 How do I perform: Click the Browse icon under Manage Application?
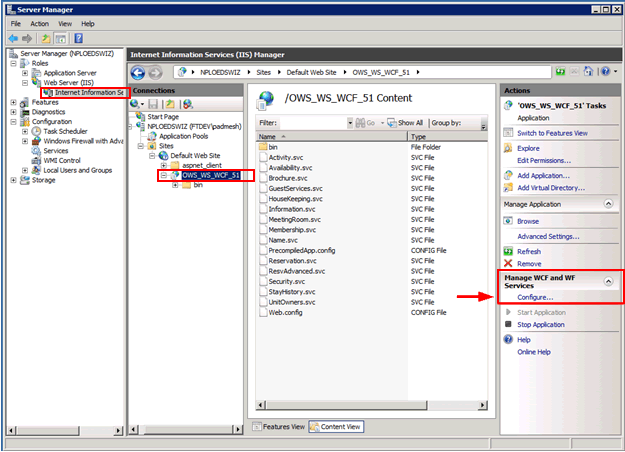pos(508,221)
